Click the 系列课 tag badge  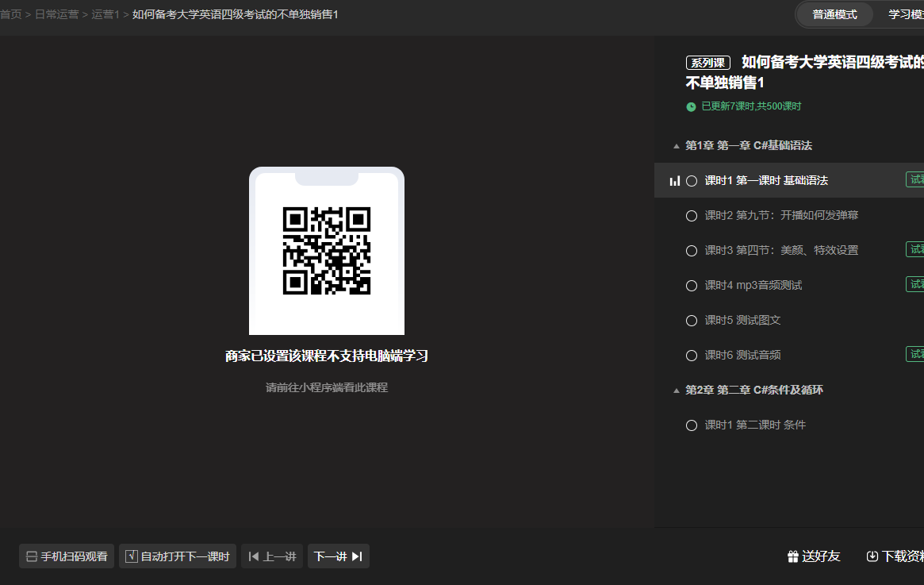click(708, 63)
